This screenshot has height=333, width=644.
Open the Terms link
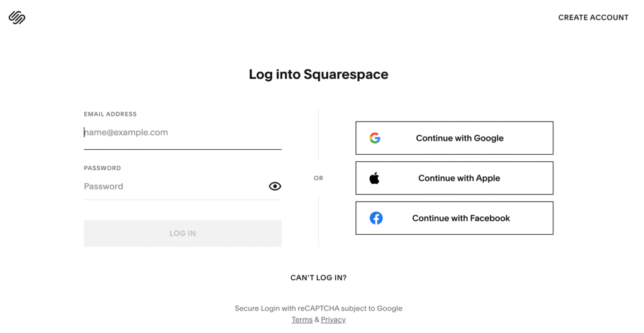tap(302, 320)
